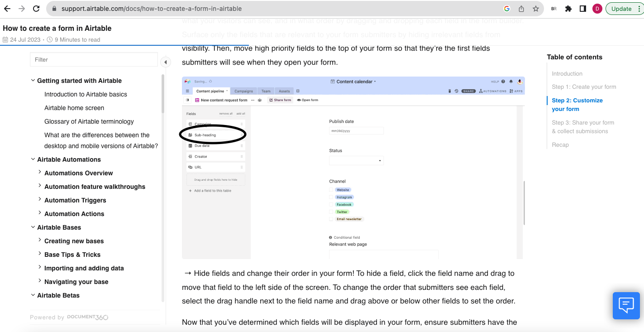Collapse the Airtable Betas section chevron
Image resolution: width=644 pixels, height=332 pixels.
click(33, 295)
